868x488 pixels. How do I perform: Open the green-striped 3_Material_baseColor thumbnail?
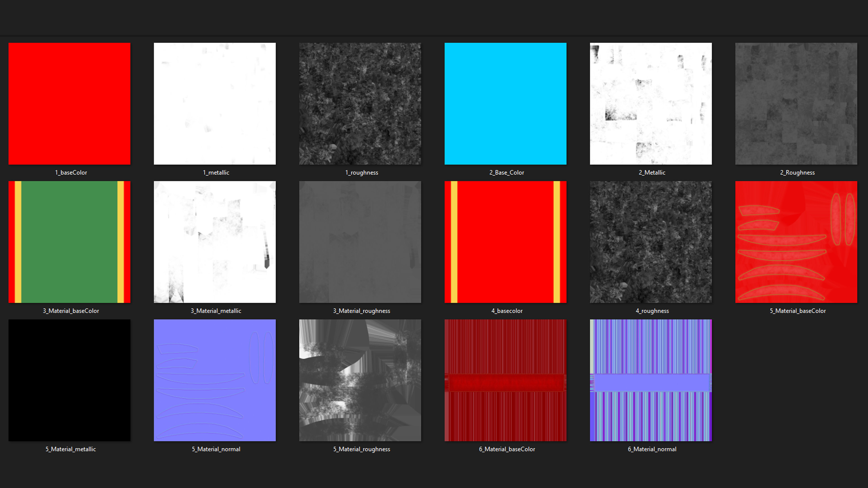tap(69, 242)
